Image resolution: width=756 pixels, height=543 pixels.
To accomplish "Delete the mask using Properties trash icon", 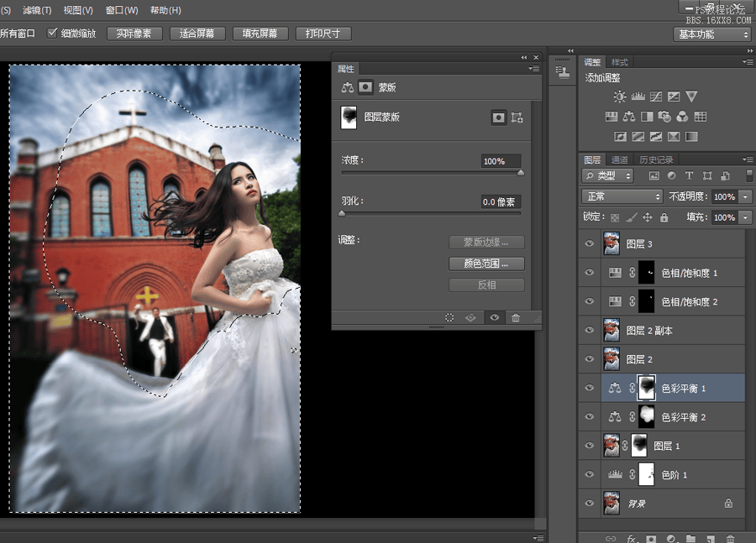I will coord(516,317).
